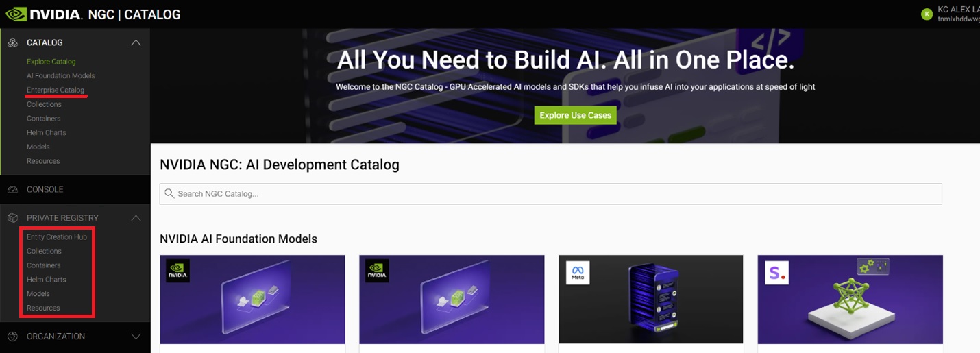This screenshot has width=980, height=353.
Task: Open Collections under Catalog
Action: coord(44,104)
